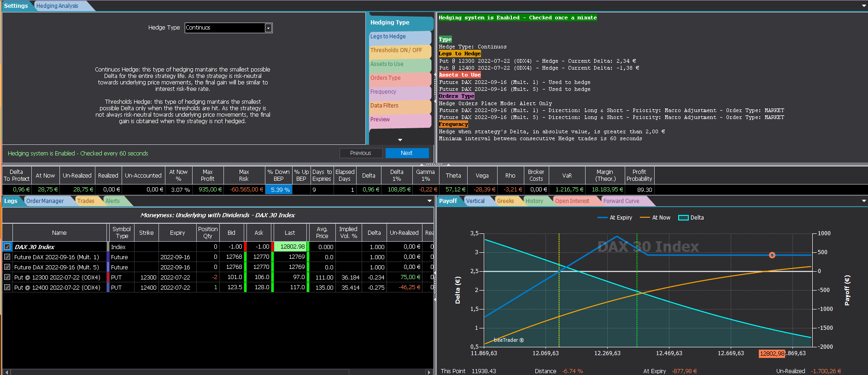Click the legs table horizontal scrollbar
868x375 pixels.
pos(217,372)
